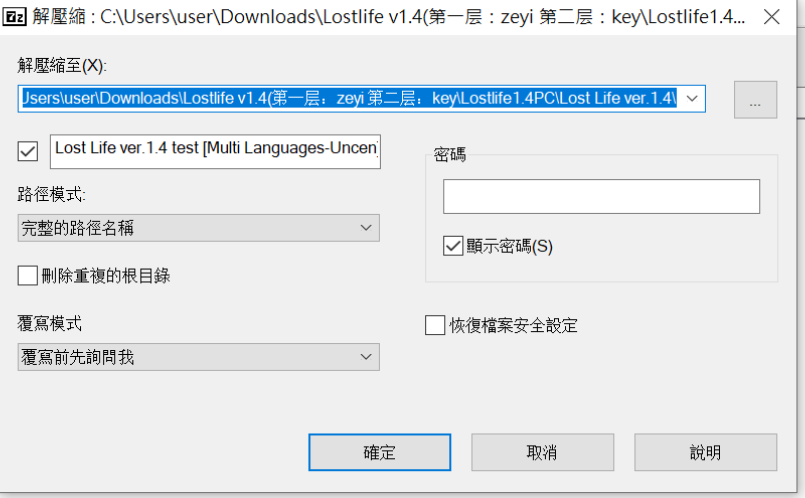
Task: Open the 覆寫模式 dropdown showing 覆寫前先詢問我
Action: tap(198, 357)
